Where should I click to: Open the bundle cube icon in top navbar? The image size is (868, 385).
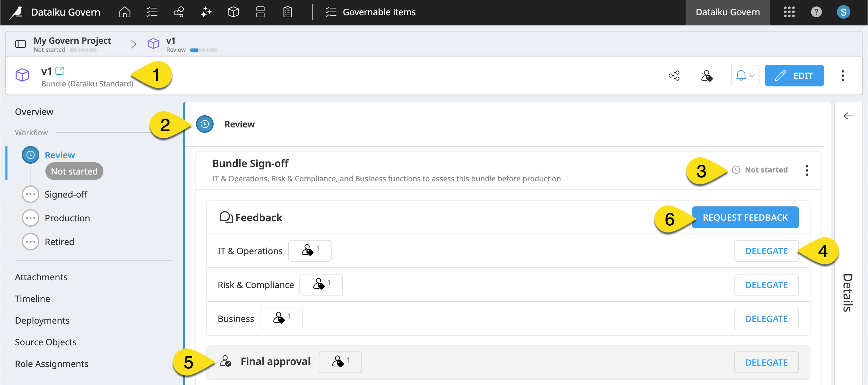[233, 12]
